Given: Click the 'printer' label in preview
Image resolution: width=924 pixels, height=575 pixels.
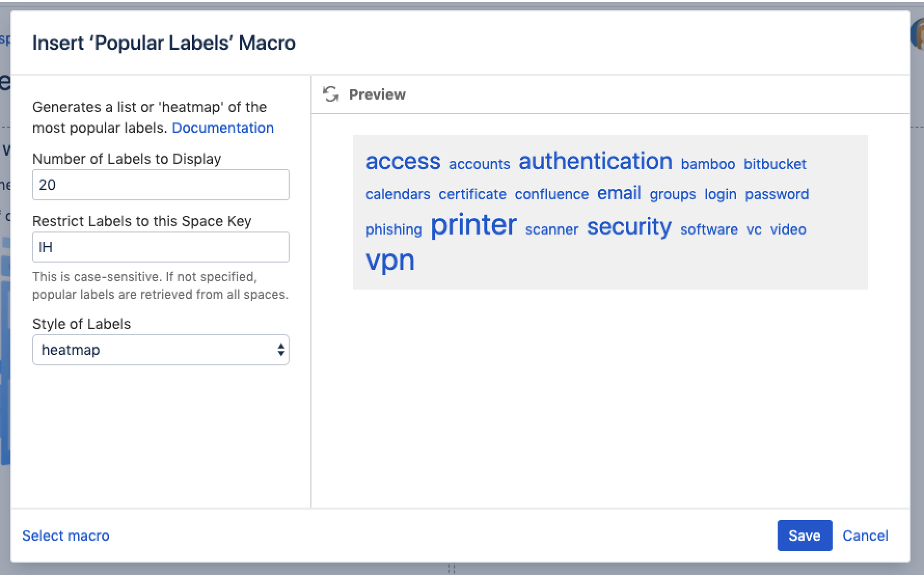Looking at the screenshot, I should [x=473, y=225].
